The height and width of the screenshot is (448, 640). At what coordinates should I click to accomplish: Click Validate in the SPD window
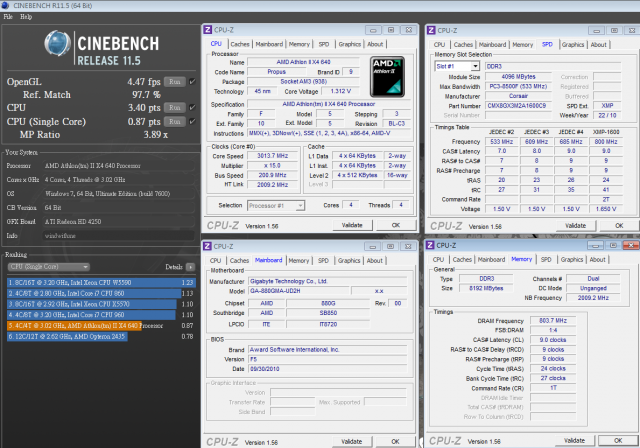(576, 225)
